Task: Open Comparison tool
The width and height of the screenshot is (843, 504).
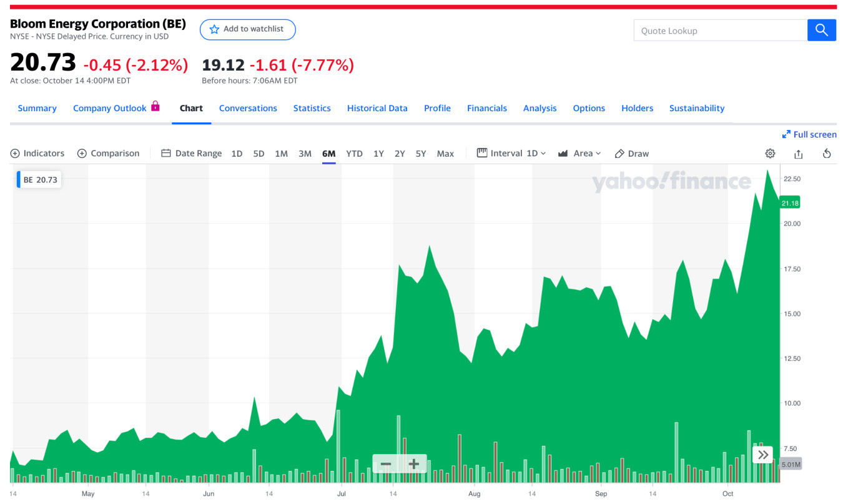Action: pyautogui.click(x=108, y=153)
